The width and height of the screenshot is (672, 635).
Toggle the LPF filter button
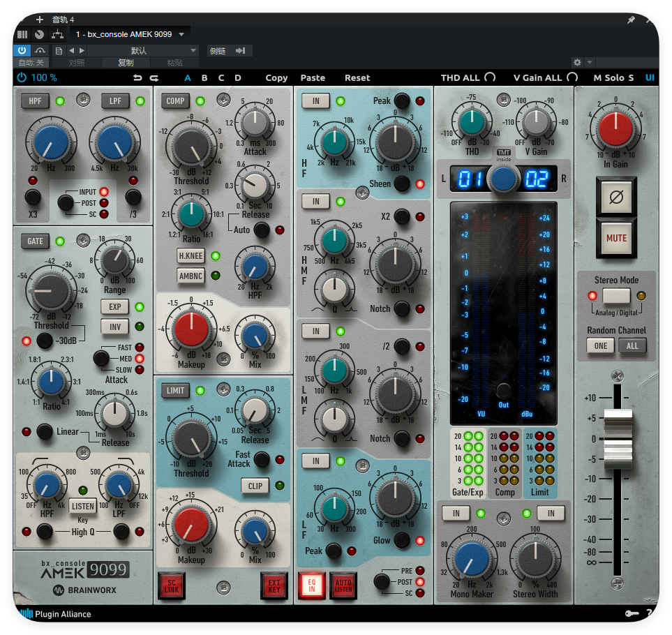click(x=115, y=101)
